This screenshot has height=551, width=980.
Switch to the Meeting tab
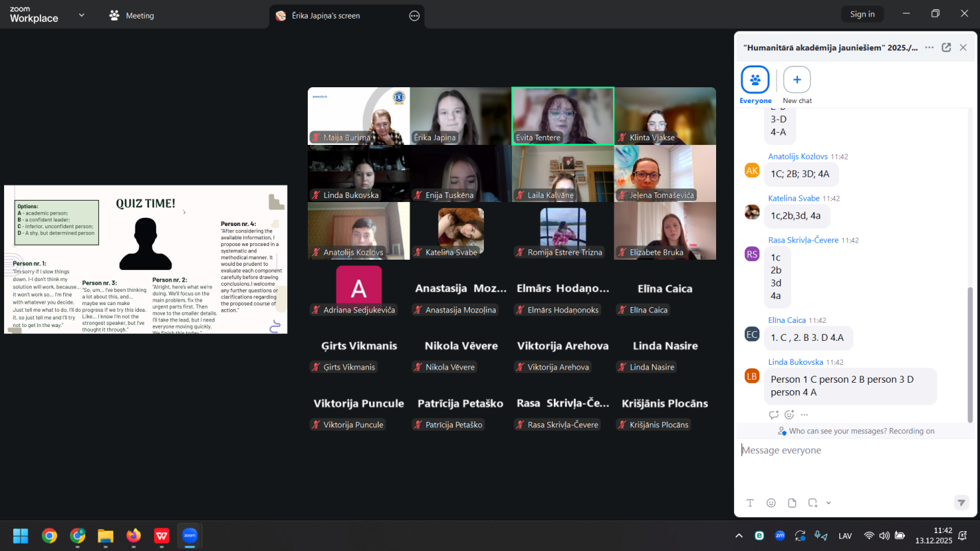(x=132, y=15)
